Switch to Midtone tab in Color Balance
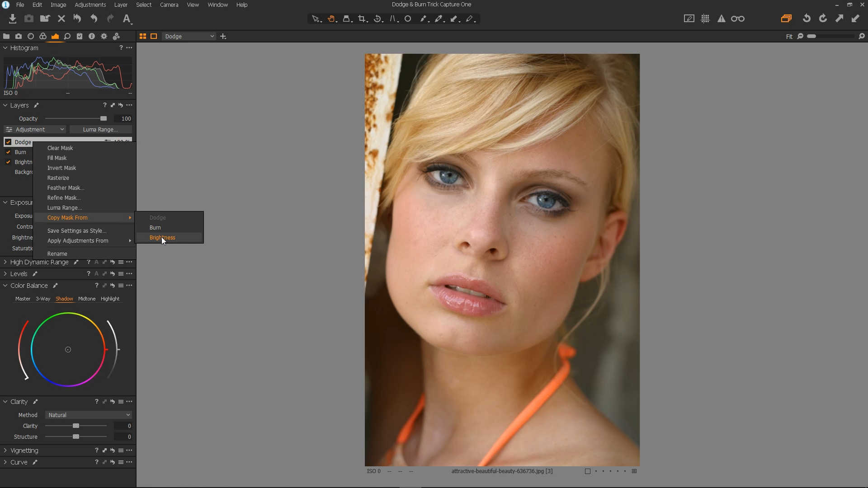This screenshot has width=868, height=488. (x=86, y=299)
